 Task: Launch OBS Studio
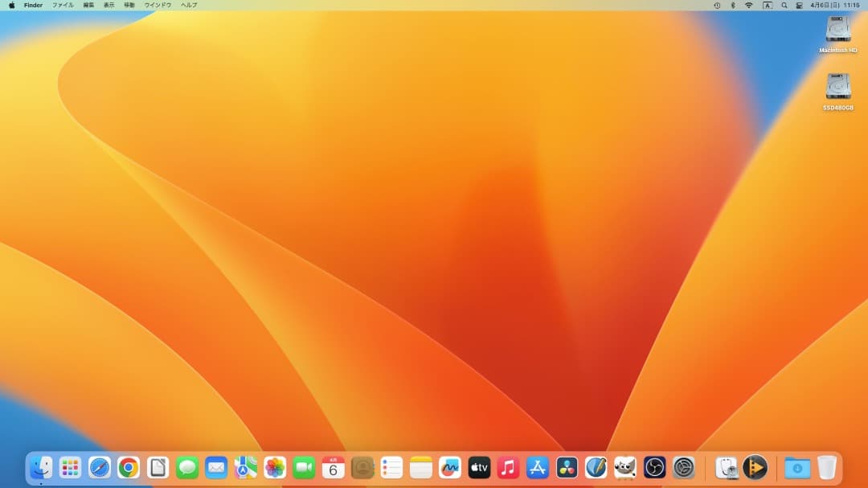[653, 467]
